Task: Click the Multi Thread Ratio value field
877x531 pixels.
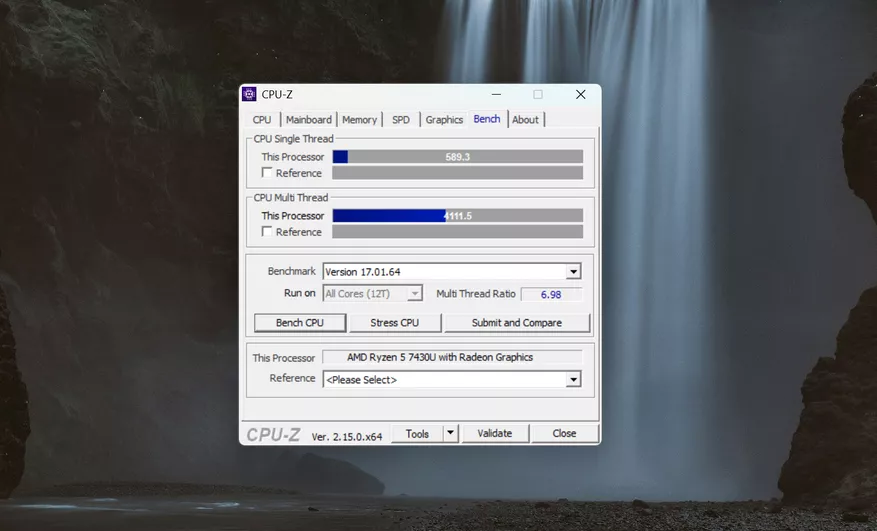Action: pos(550,294)
